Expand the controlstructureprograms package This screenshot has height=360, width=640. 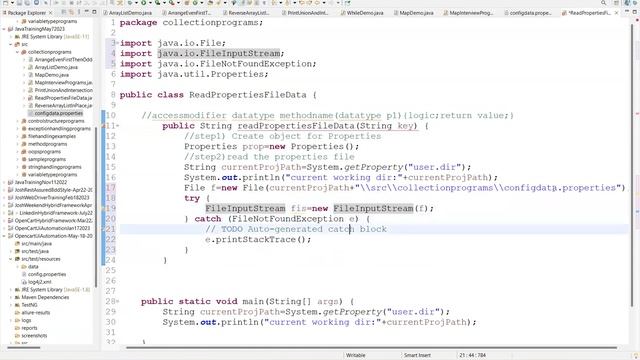click(18, 121)
